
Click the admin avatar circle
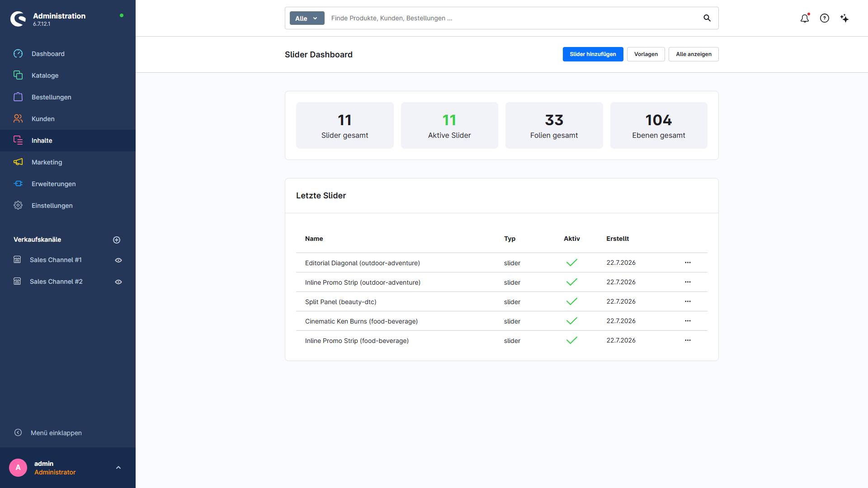tap(18, 468)
